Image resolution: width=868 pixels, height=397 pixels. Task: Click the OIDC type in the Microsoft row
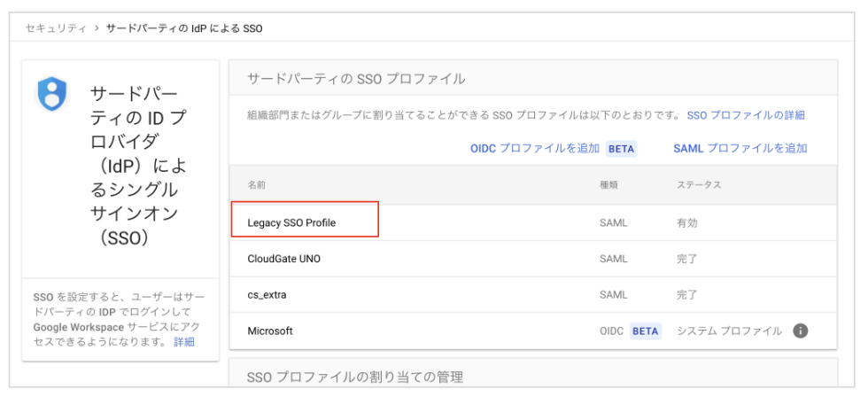(x=612, y=331)
